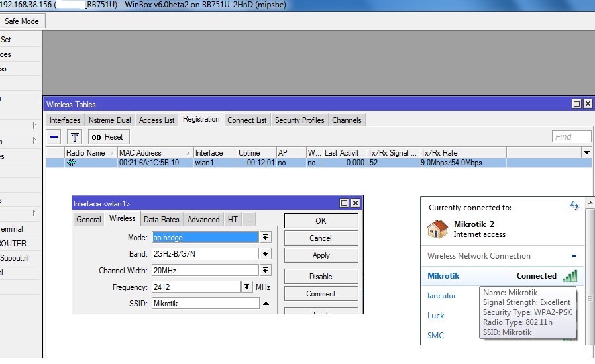Select the Luck wireless network
Image resolution: width=595 pixels, height=364 pixels.
pos(435,316)
